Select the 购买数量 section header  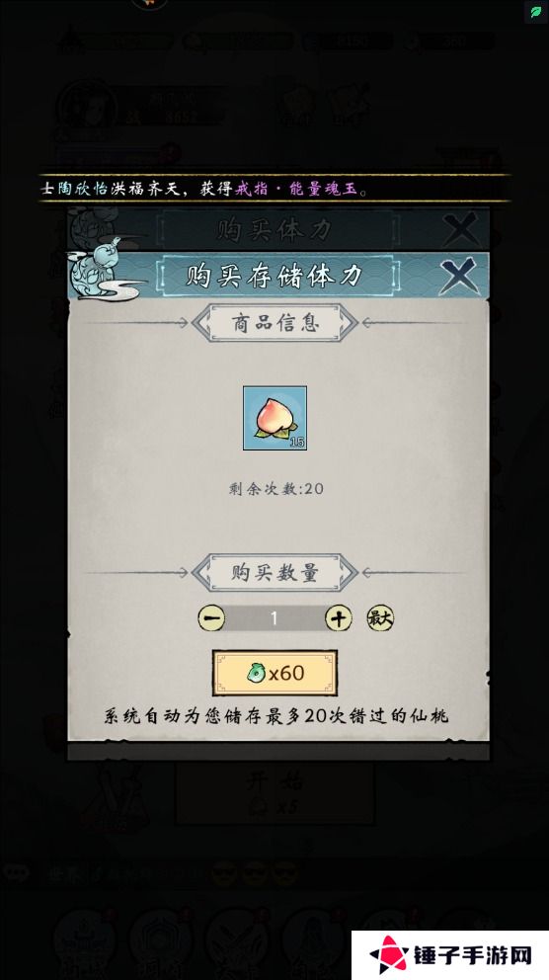(274, 572)
